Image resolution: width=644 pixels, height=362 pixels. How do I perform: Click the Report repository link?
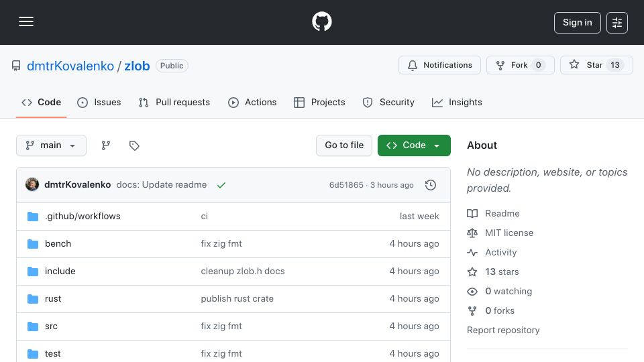(x=503, y=330)
